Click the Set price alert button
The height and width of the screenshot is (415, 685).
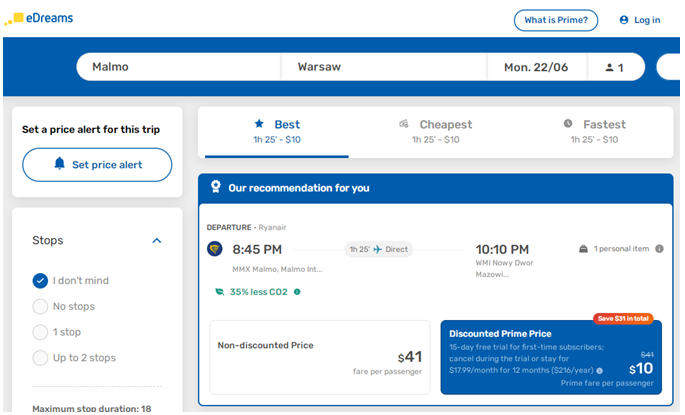point(97,165)
